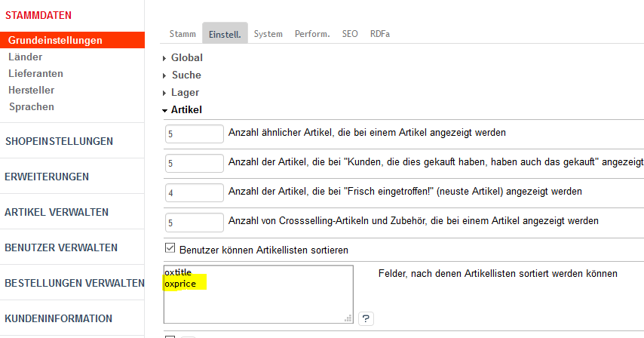
Task: Open the SEO tab
Action: (x=350, y=34)
